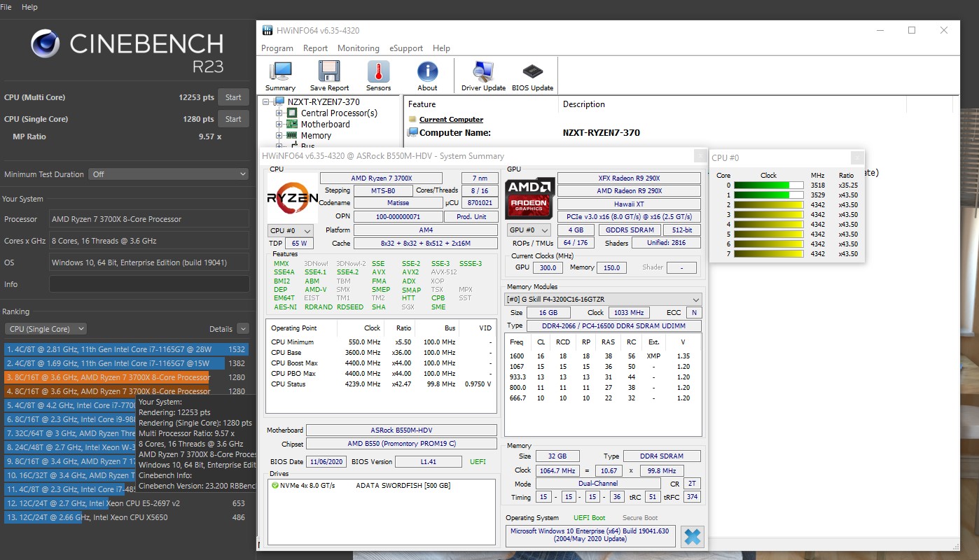
Task: Click the HWiNFO64 title bar app icon
Action: (267, 31)
